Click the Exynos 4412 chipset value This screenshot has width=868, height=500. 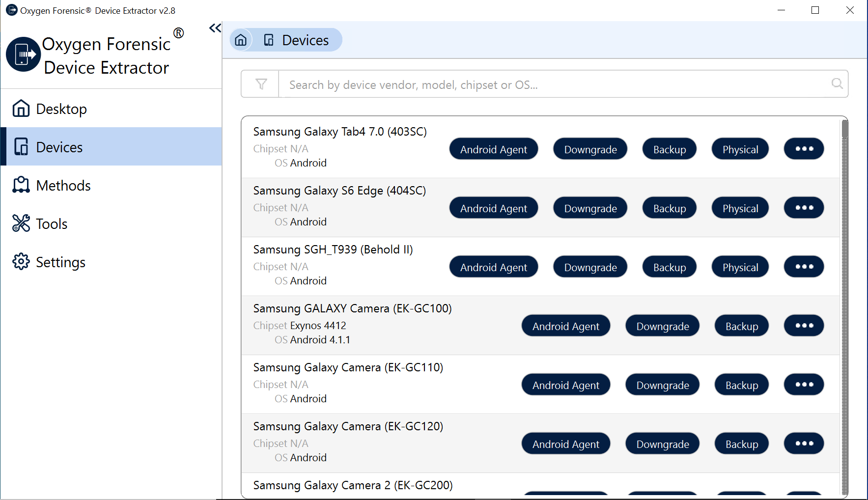(x=318, y=326)
